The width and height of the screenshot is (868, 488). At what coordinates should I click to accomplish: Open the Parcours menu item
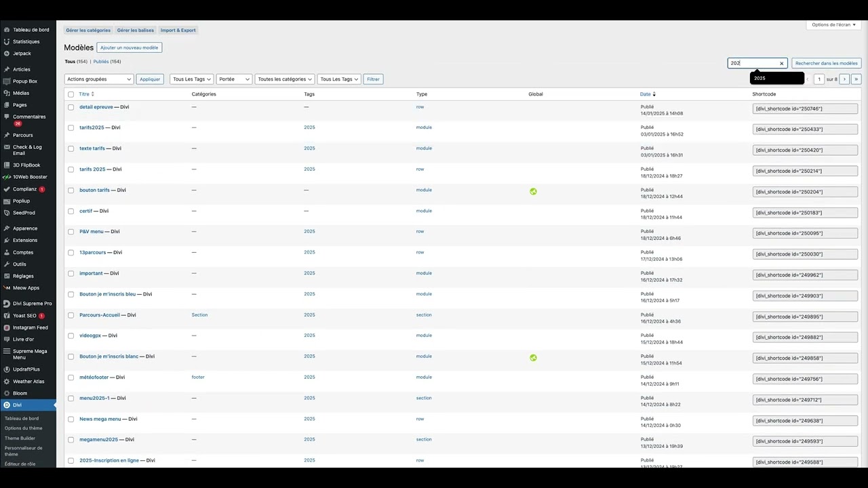pos(22,135)
